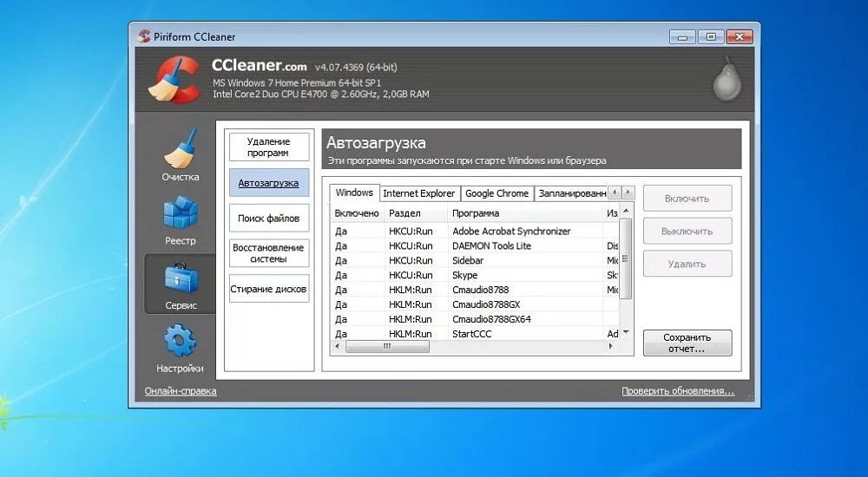
Task: Open Удаление программ tool
Action: tap(269, 147)
